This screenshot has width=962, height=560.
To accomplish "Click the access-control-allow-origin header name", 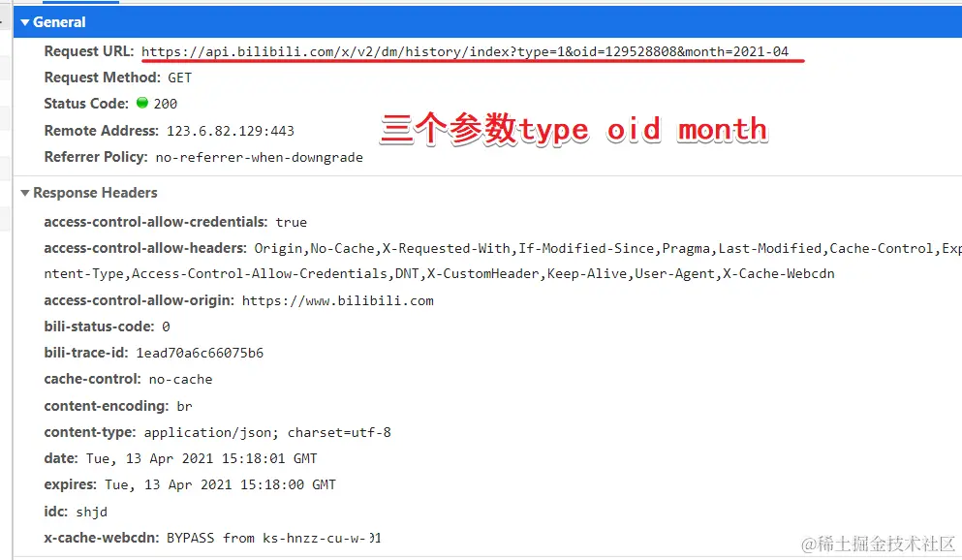I will coord(139,300).
